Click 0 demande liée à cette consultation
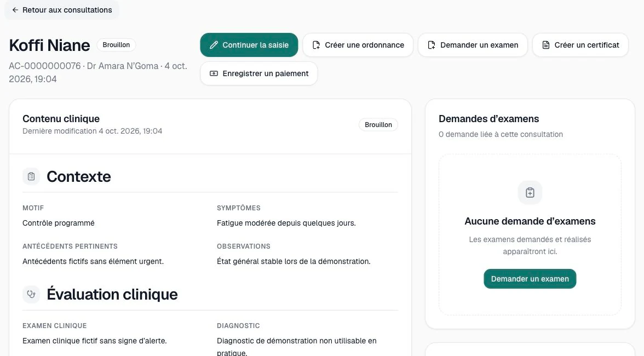644x356 pixels. pos(501,134)
